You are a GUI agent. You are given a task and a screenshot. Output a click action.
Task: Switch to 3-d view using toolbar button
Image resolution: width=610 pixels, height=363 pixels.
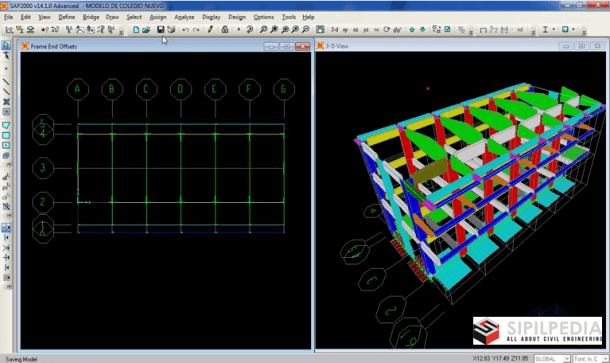pos(334,30)
